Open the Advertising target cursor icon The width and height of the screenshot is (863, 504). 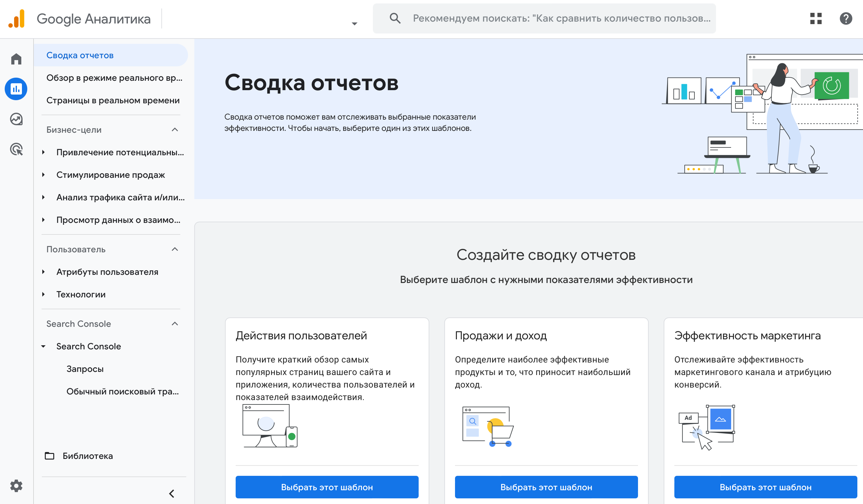pos(16,149)
